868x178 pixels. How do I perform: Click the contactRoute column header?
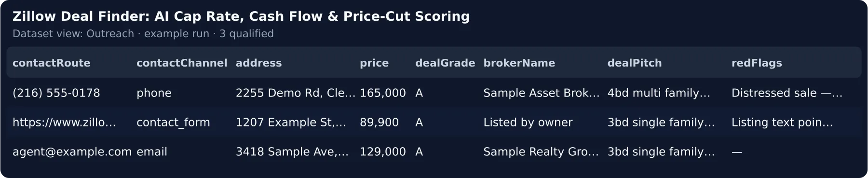(52, 63)
